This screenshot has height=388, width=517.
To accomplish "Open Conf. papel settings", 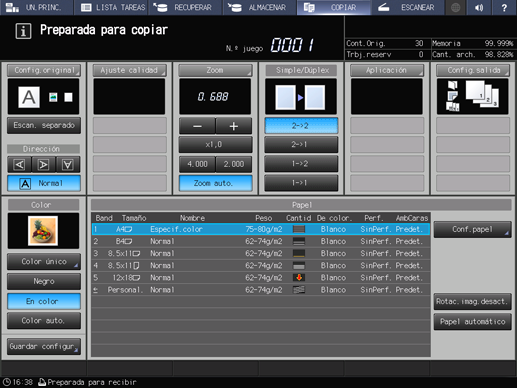I will click(x=472, y=229).
